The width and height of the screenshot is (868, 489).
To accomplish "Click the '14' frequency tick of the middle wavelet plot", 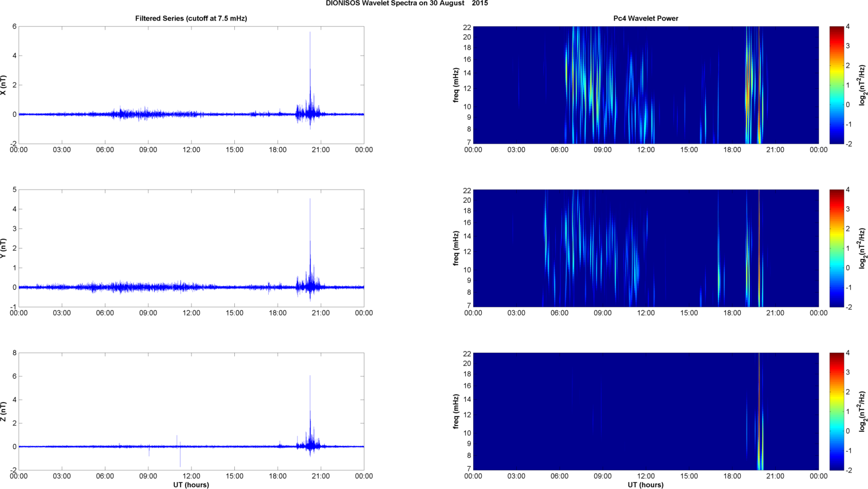I will coord(467,236).
